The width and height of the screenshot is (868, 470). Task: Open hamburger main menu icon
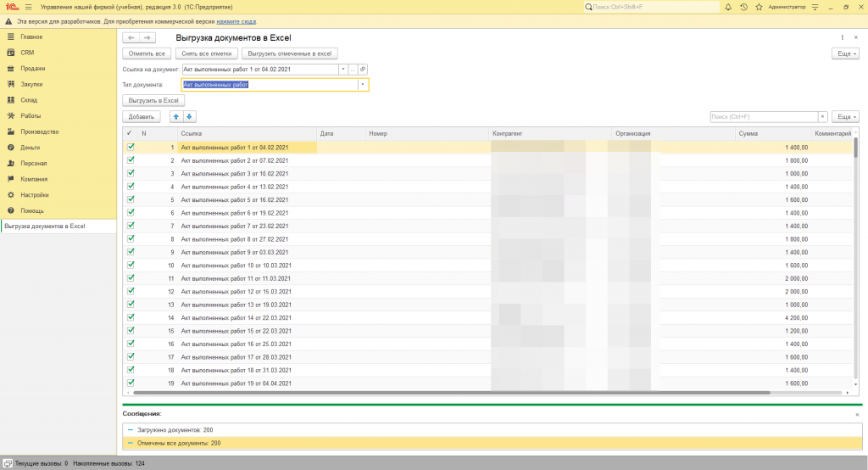(x=28, y=7)
